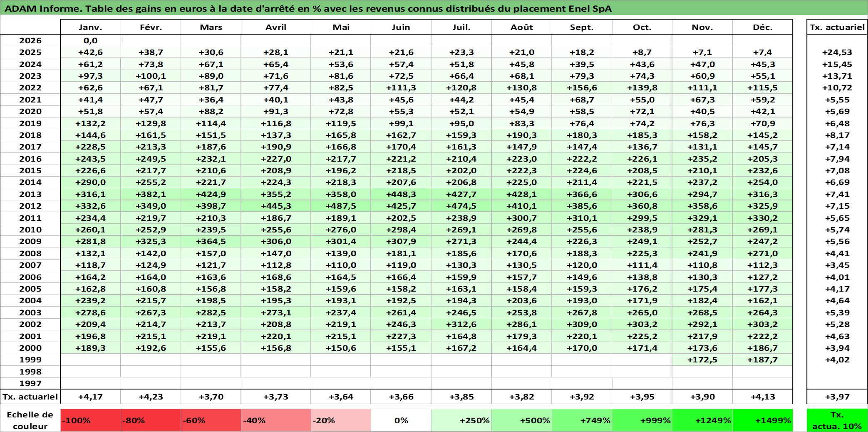The image size is (868, 432).
Task: Select the 'Déc.' column header
Action: tap(763, 27)
